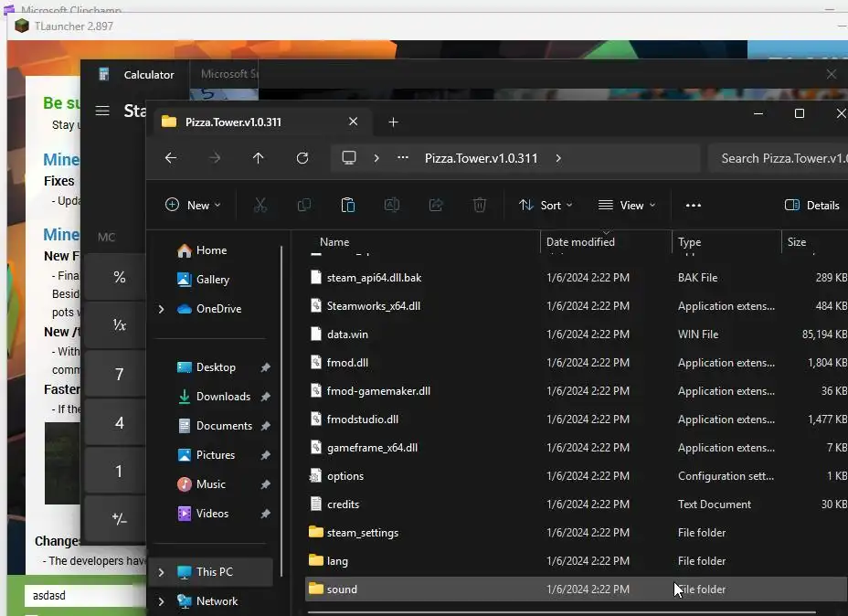848x616 pixels.
Task: Click the Search Pizza.Tower field
Action: click(x=779, y=158)
